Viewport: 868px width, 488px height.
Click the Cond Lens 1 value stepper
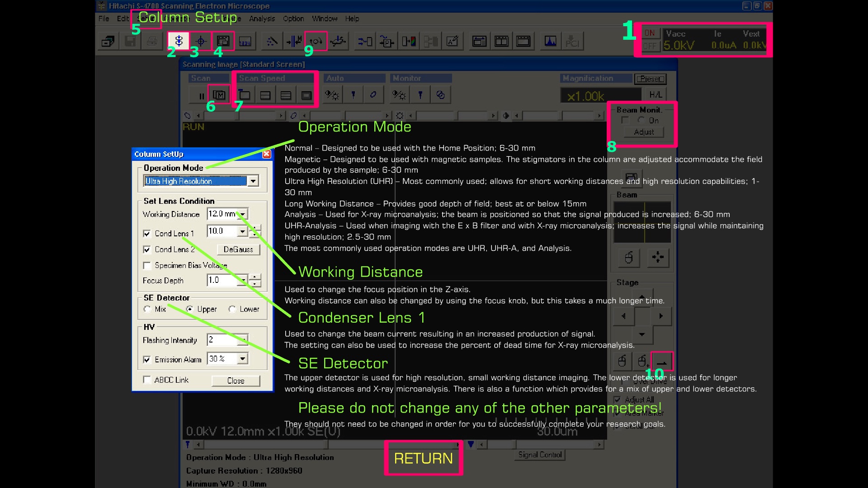(x=255, y=231)
